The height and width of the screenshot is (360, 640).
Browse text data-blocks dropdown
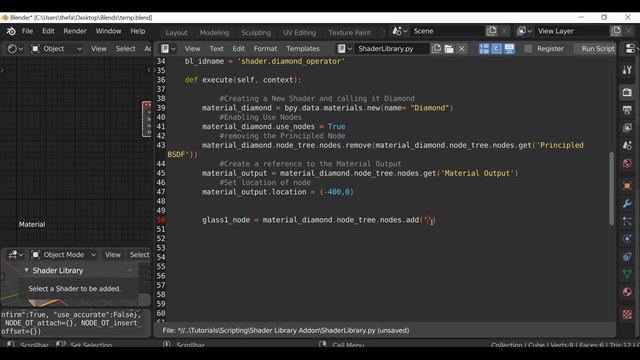point(345,49)
